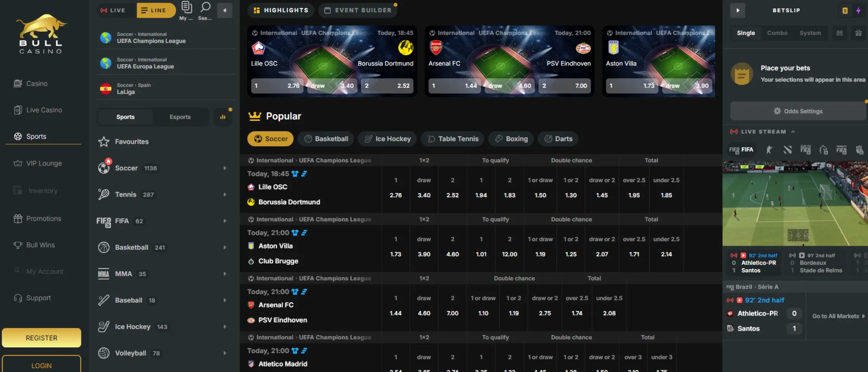Image resolution: width=868 pixels, height=372 pixels.
Task: Click the REGISTER button
Action: pyautogui.click(x=41, y=338)
